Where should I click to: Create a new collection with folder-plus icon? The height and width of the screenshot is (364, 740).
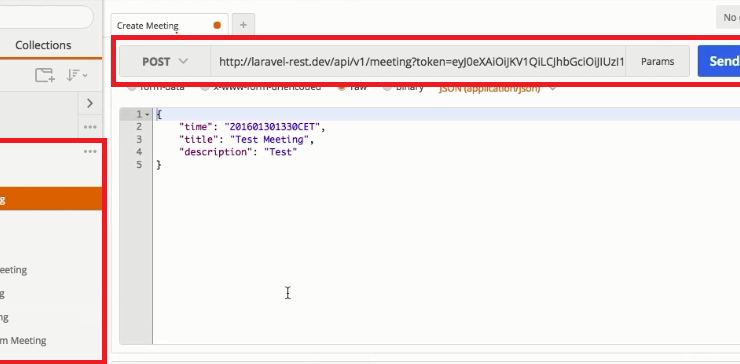pos(45,75)
